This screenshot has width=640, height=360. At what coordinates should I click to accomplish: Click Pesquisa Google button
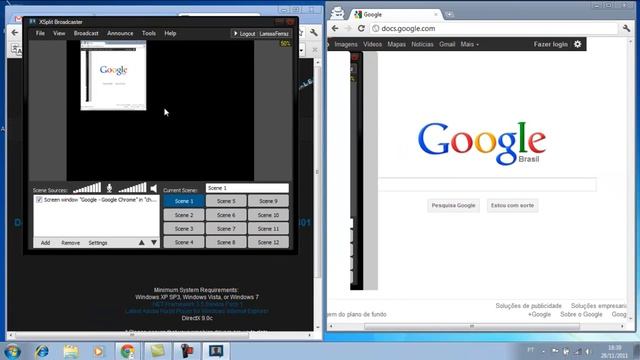[x=453, y=205]
